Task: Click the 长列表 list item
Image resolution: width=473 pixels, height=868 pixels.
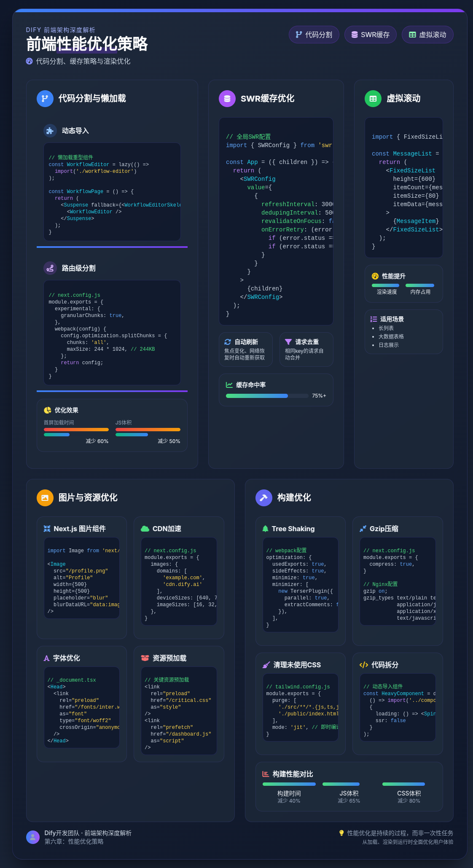Action: point(386,328)
